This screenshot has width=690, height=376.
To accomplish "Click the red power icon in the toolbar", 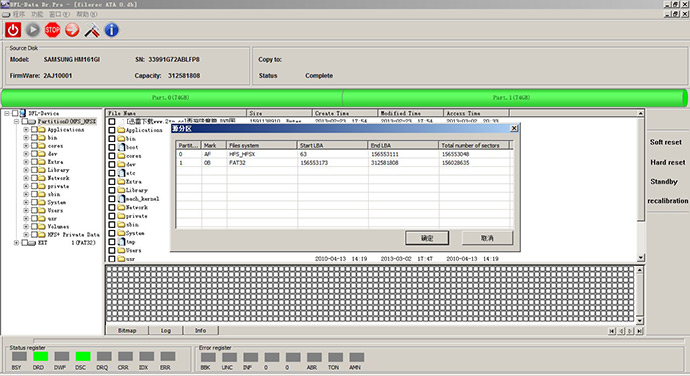I will pos(13,30).
